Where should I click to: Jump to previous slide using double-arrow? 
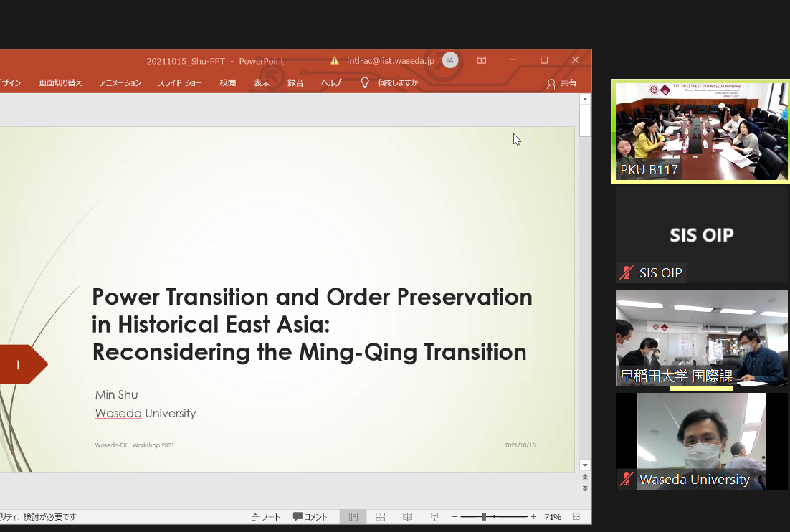pos(585,477)
